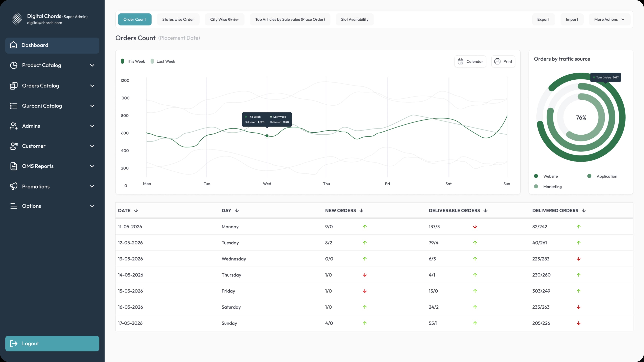Click red down arrow for Monday deliverable orders
This screenshot has width=644, height=362.
pos(475,227)
